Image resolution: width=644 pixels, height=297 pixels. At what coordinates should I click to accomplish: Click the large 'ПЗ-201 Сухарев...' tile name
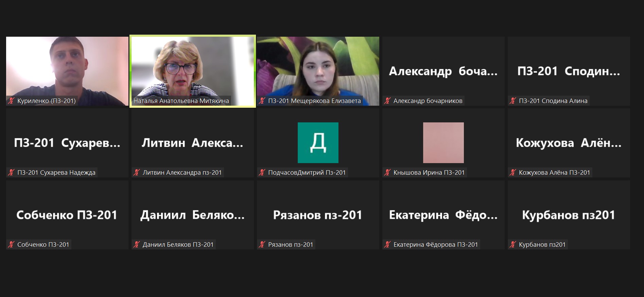coord(67,143)
